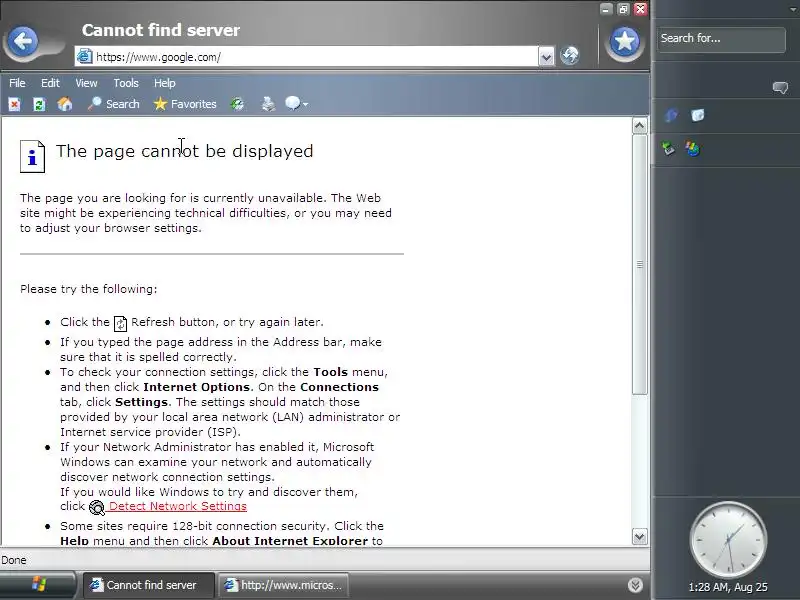Viewport: 800px width, 600px height.
Task: Click the Go globe icon beside address bar
Action: 569,55
